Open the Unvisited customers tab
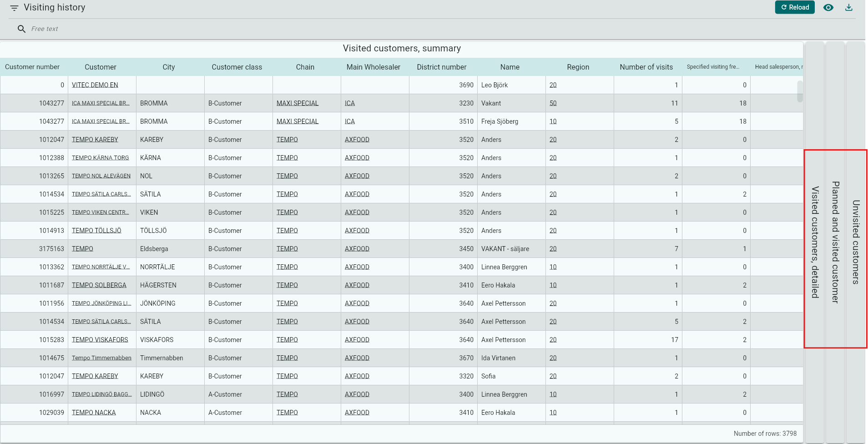 (856, 242)
